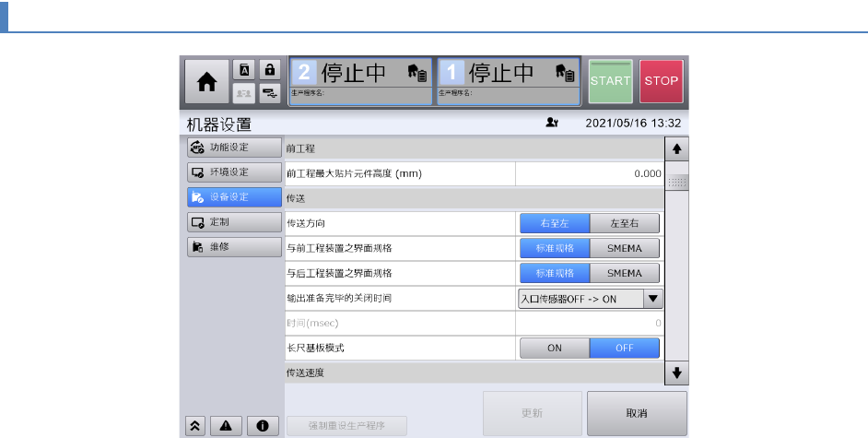
Task: Click the 前工程 section header
Action: click(x=475, y=148)
